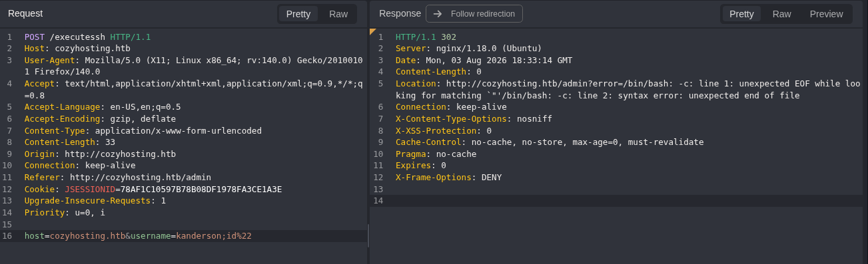The height and width of the screenshot is (264, 868).
Task: Click the Response panel title
Action: pyautogui.click(x=400, y=13)
